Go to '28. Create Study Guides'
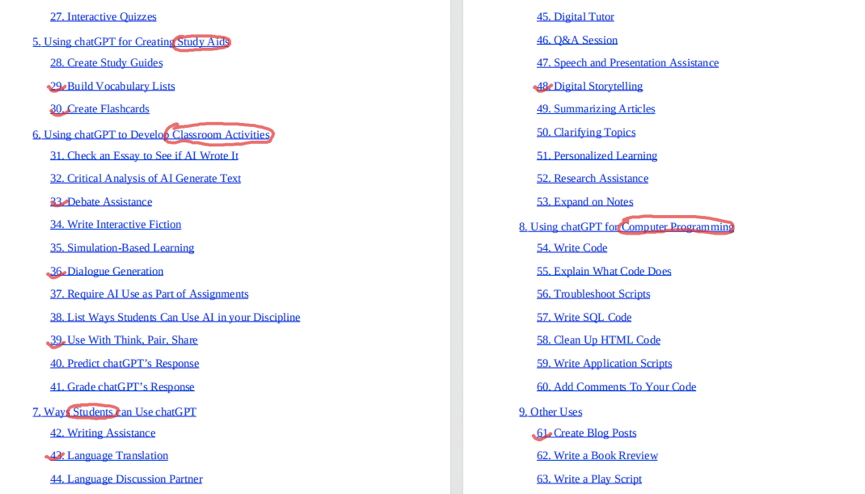The height and width of the screenshot is (494, 865). pyautogui.click(x=106, y=63)
